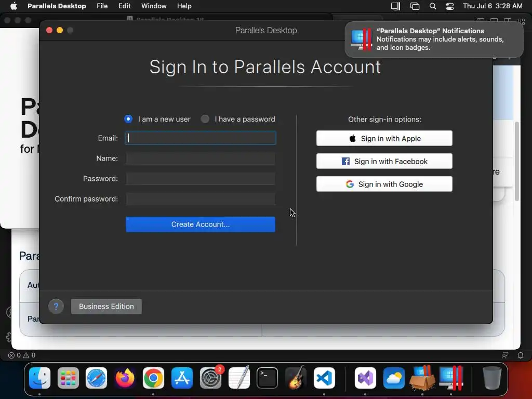
Task: Click the errors count in the status bar
Action: pyautogui.click(x=14, y=355)
